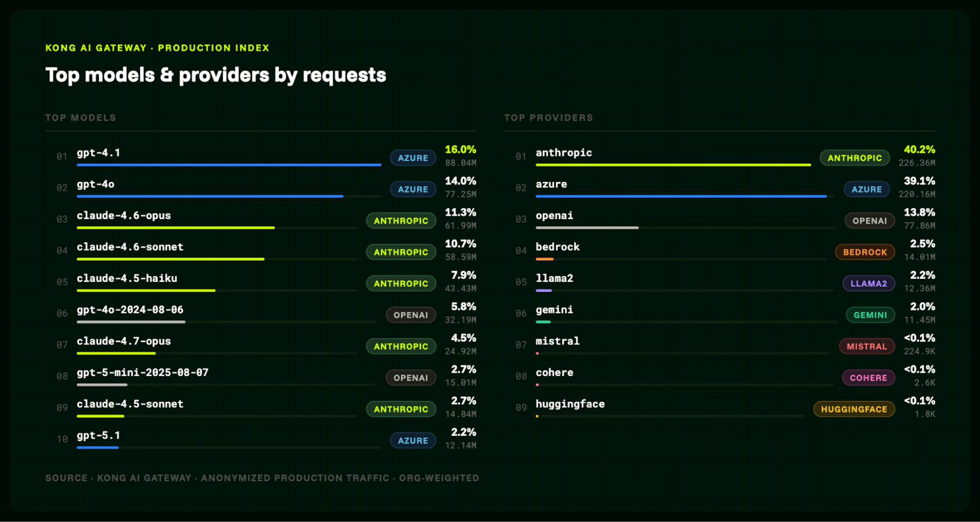The width and height of the screenshot is (980, 522).
Task: Click the 4.5% share for claude-4.7-opus
Action: coord(464,338)
